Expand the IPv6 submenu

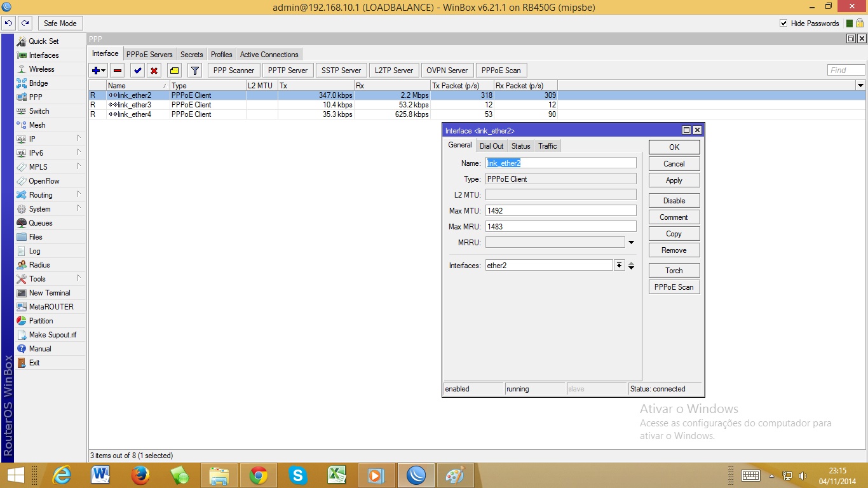79,152
